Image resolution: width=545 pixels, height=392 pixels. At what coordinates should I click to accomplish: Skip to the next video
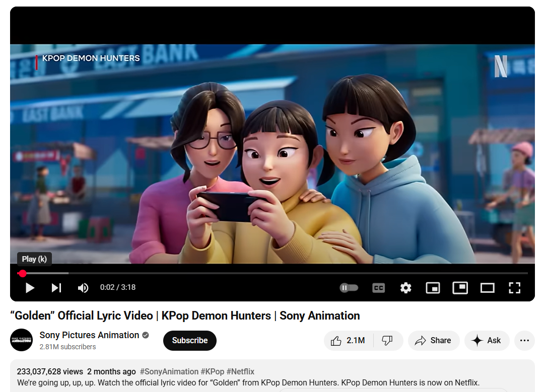(x=56, y=288)
